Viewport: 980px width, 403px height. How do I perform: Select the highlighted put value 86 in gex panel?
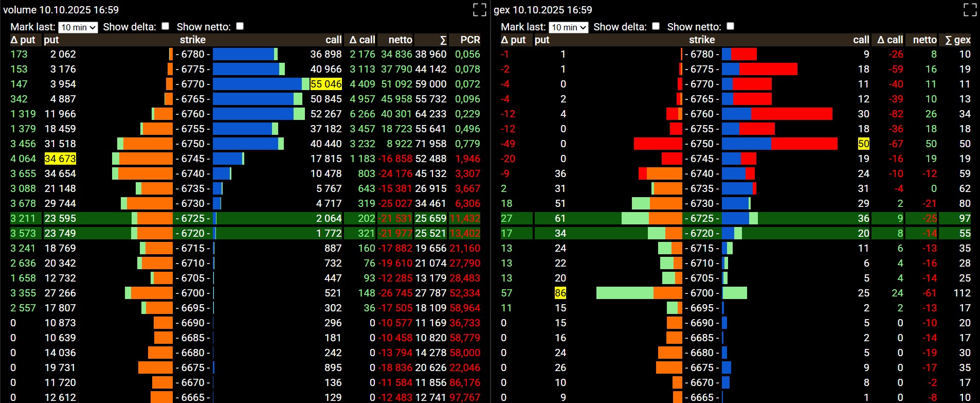point(560,293)
